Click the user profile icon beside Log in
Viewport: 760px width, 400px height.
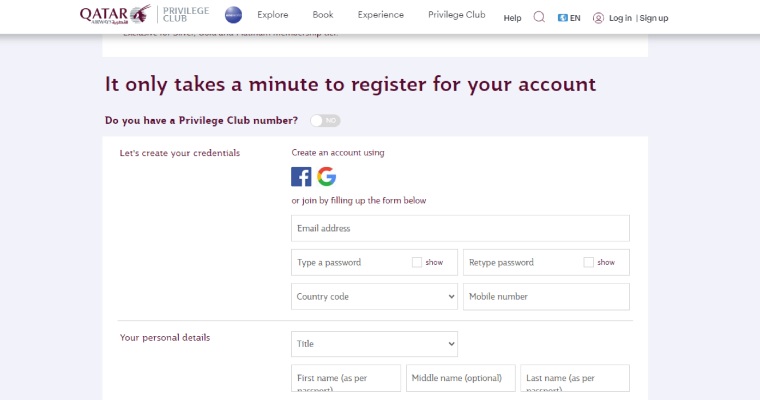coord(598,18)
